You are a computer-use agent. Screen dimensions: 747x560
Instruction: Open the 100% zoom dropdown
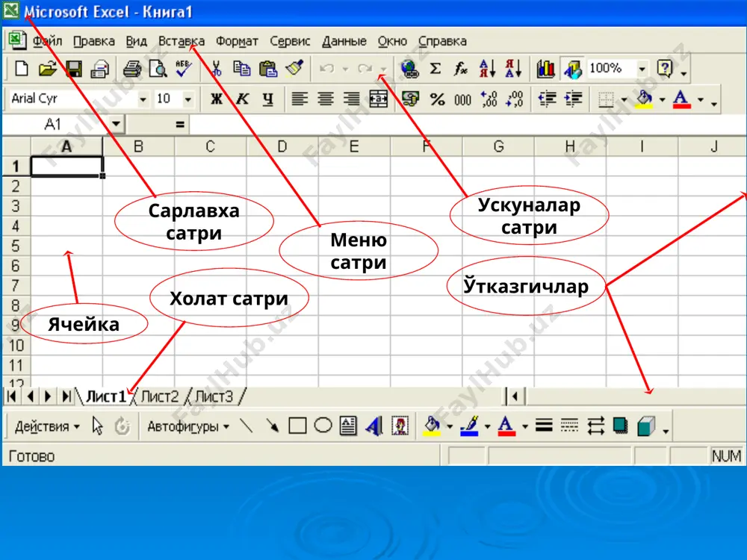click(x=642, y=69)
